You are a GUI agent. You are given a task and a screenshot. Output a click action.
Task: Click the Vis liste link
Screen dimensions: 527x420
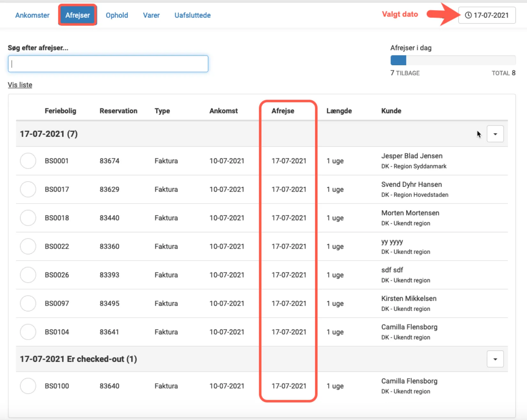(x=20, y=85)
